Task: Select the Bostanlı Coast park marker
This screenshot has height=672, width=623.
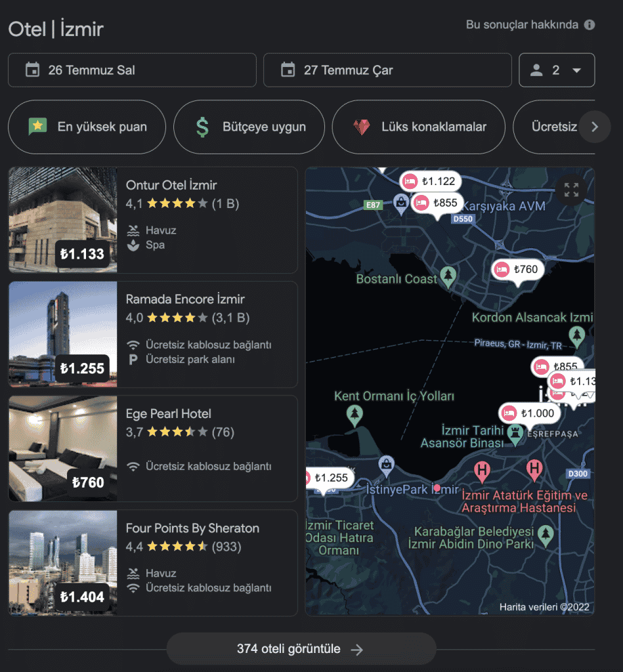Action: 449,275
